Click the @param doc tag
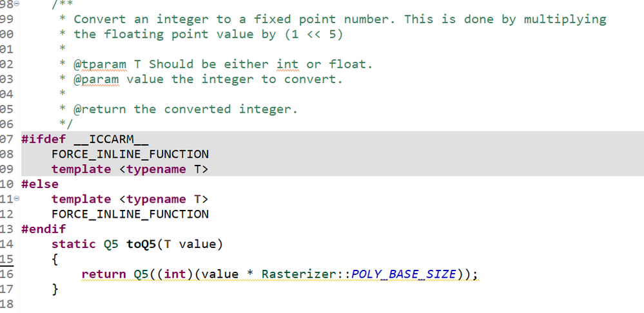 (96, 79)
